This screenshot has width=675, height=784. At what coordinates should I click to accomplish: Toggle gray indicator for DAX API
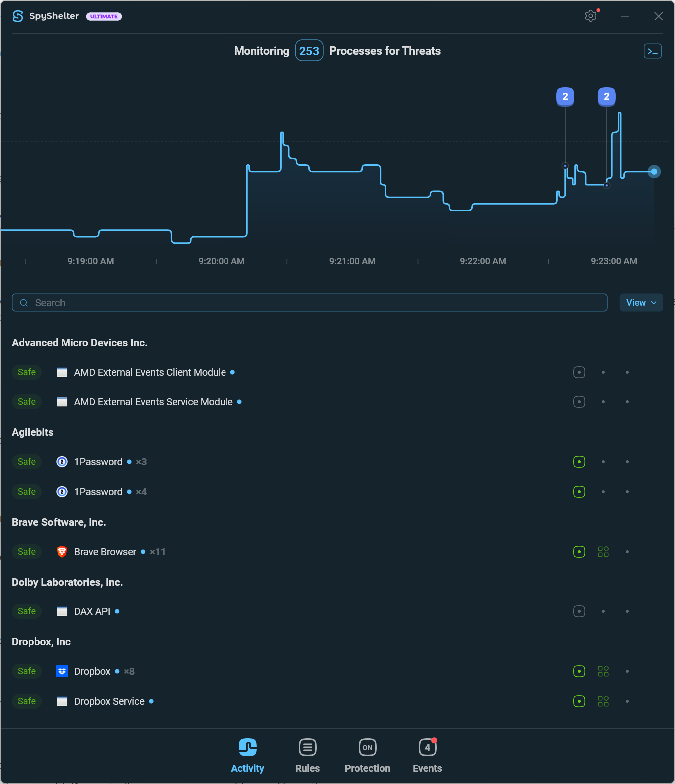click(x=579, y=611)
